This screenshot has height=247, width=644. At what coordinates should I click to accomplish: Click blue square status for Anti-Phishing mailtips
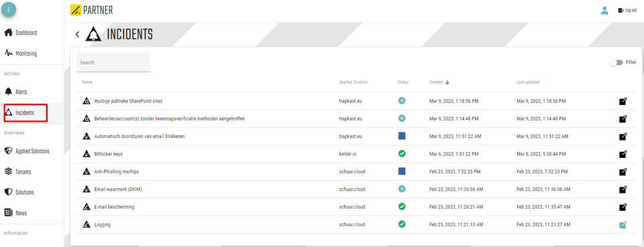coord(402,171)
